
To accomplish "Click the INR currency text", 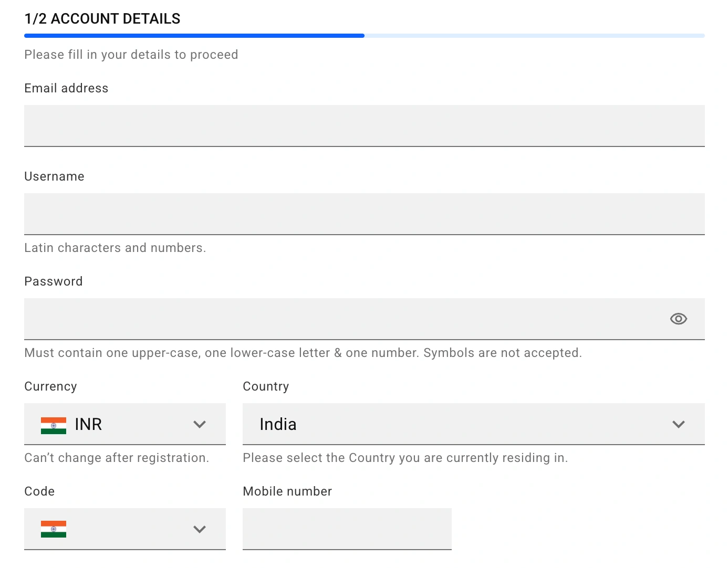I will 88,424.
